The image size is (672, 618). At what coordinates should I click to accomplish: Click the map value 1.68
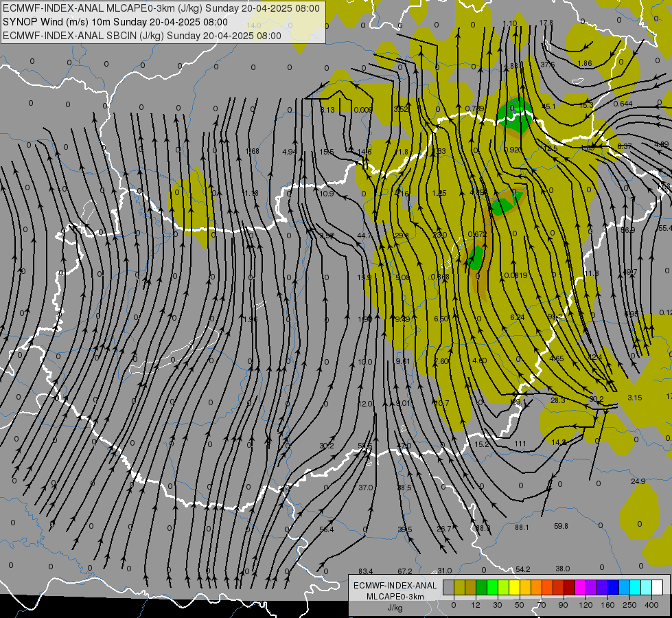coord(253,151)
